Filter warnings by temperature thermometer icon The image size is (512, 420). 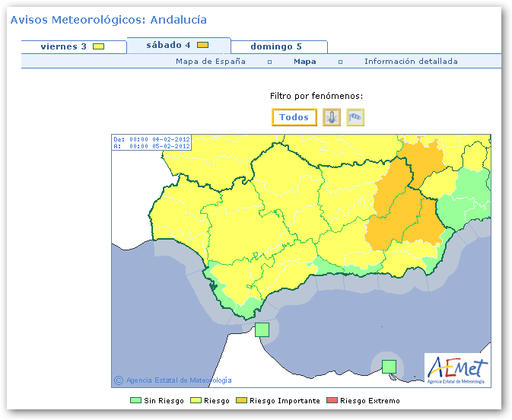332,117
